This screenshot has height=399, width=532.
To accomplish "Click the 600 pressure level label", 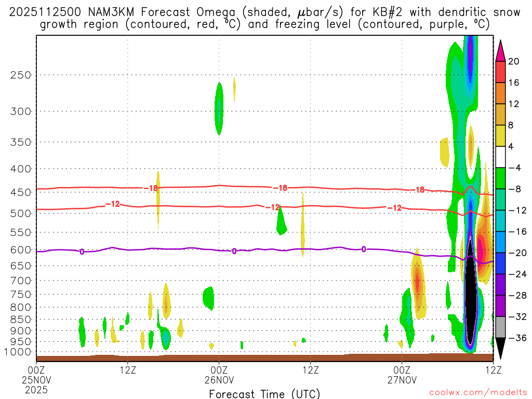I will tap(21, 250).
